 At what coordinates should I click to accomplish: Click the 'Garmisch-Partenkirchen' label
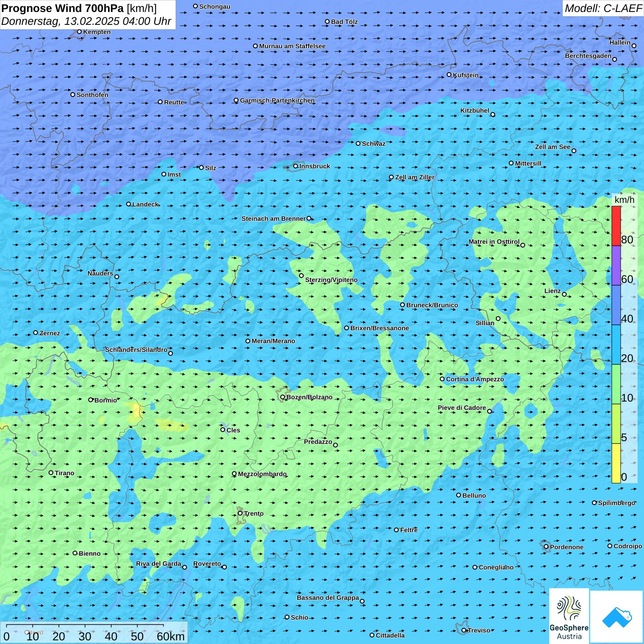point(277,100)
